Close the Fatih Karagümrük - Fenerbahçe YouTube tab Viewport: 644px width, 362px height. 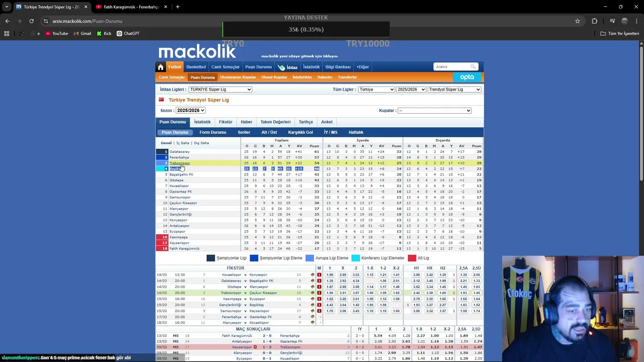(166, 7)
